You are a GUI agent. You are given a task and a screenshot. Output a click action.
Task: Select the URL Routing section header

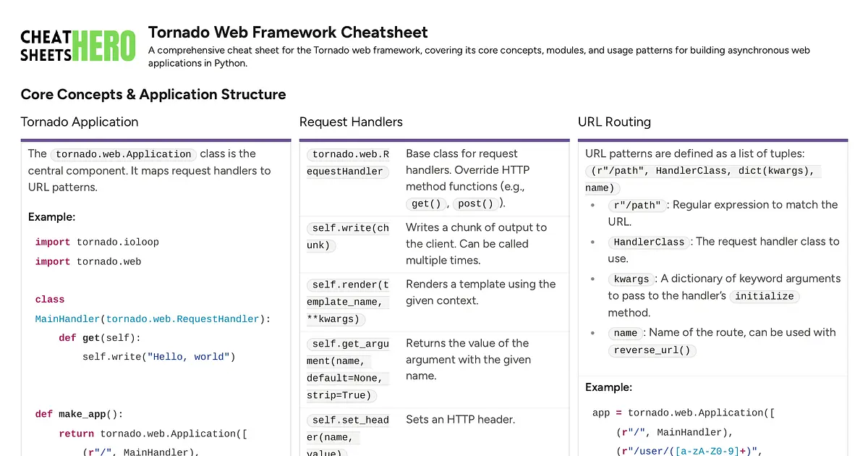pos(614,122)
